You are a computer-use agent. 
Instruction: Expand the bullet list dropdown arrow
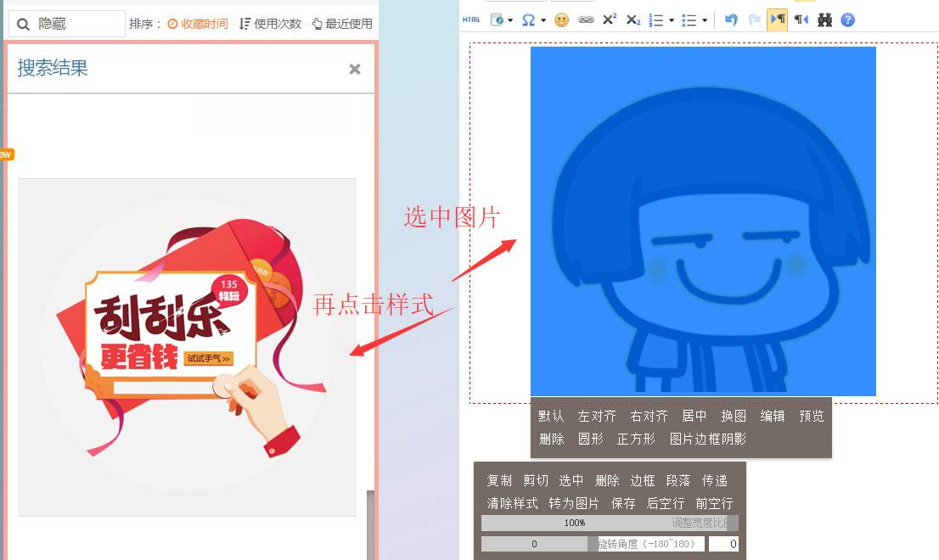click(705, 20)
